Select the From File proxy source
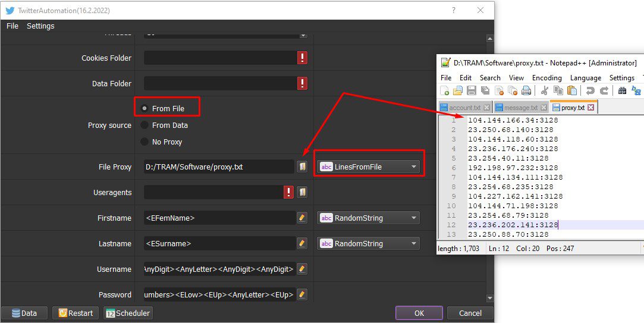Screen dimensions: 644x323 click(144, 108)
